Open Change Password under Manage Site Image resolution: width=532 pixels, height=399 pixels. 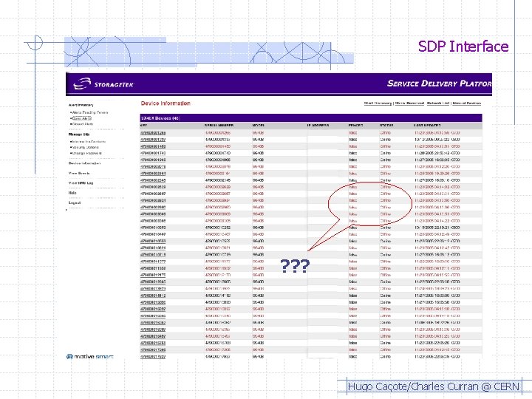pos(86,153)
